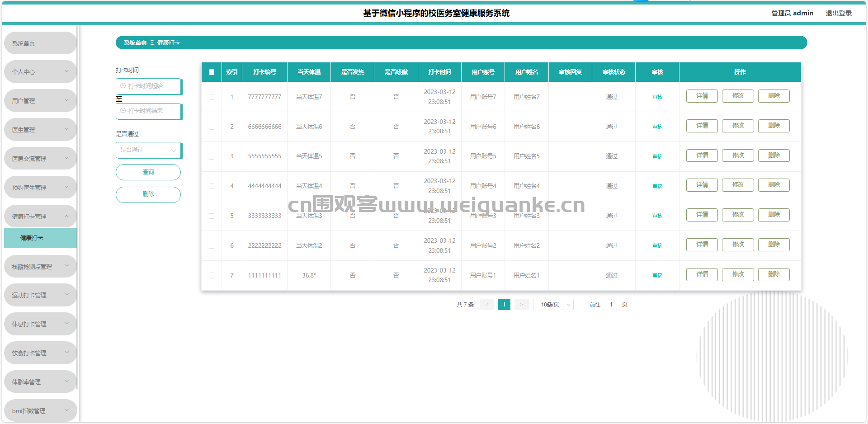
Task: Expand 休息打卡管理 sidebar menu
Action: tap(40, 324)
